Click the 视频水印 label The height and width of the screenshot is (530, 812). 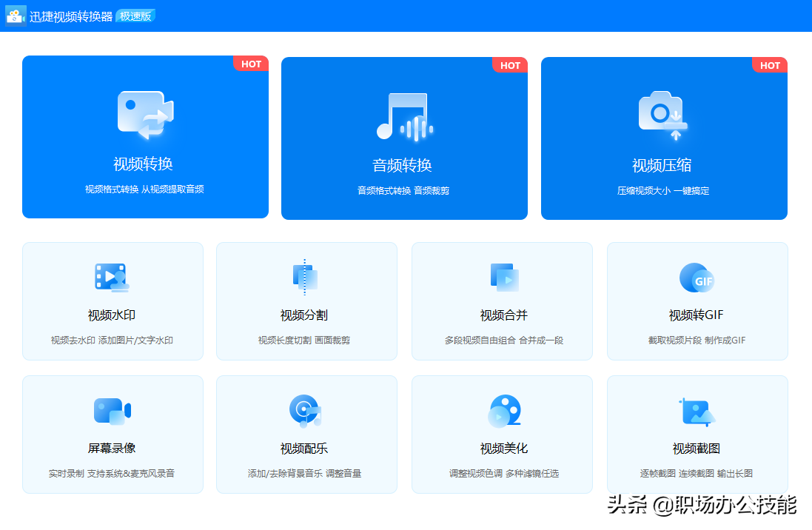(x=112, y=315)
